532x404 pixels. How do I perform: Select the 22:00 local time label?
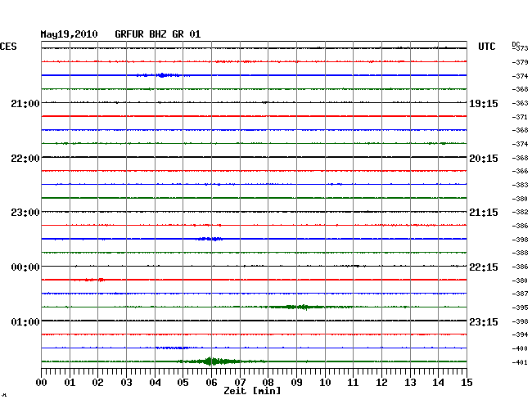tap(25, 159)
